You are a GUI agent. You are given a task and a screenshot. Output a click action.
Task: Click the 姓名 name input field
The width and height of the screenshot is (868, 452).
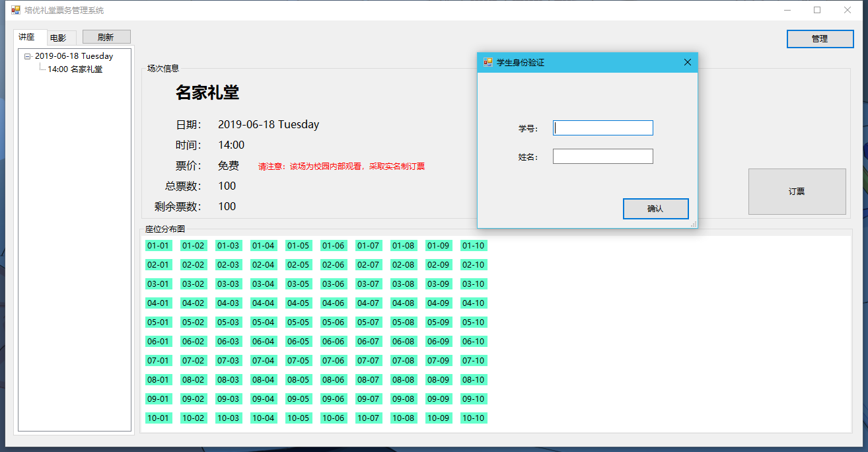(602, 157)
